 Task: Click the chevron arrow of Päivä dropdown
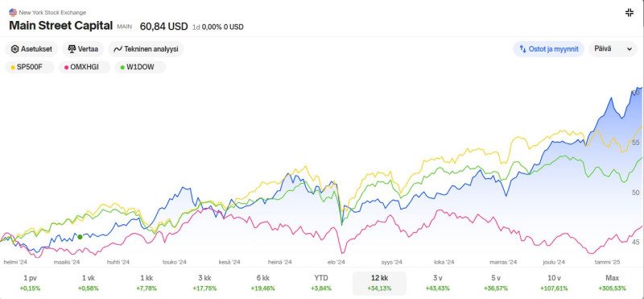629,49
